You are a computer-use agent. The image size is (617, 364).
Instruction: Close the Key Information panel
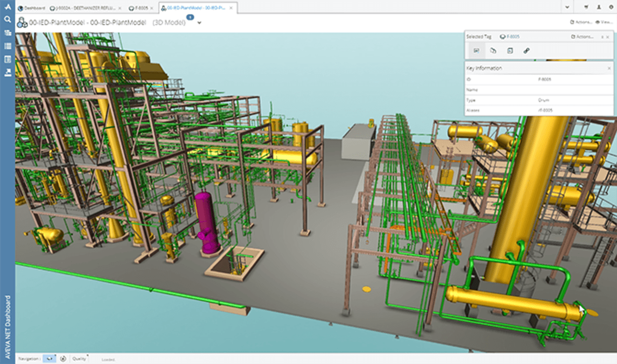609,68
